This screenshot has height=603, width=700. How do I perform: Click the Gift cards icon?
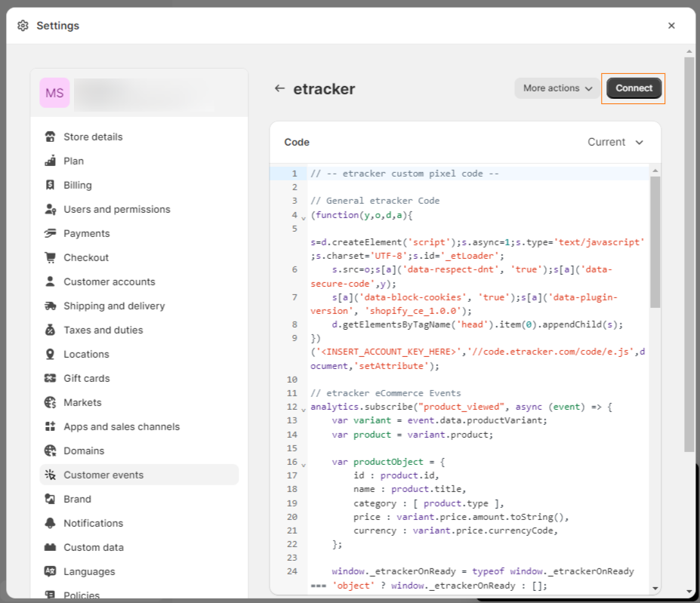pos(50,378)
